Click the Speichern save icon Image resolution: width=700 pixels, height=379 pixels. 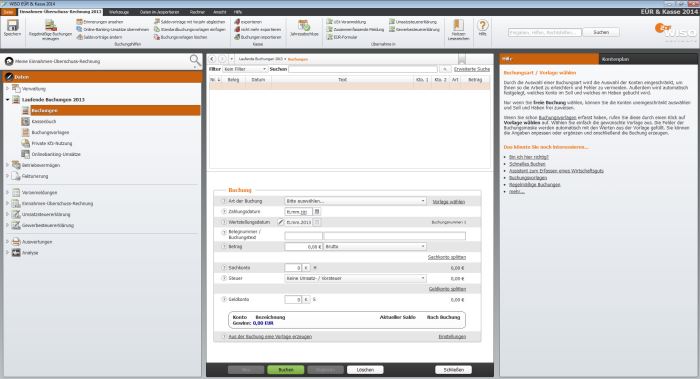[12, 25]
